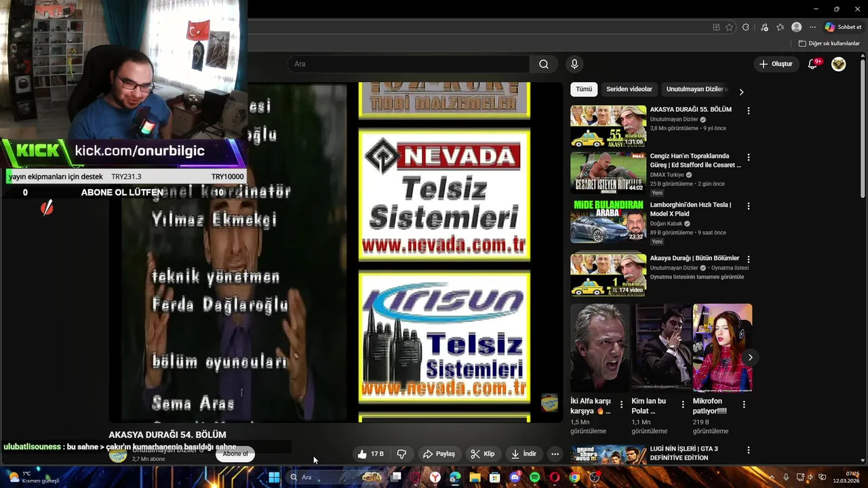This screenshot has height=488, width=868.
Task: Open the media control music icon
Action: click(x=764, y=27)
